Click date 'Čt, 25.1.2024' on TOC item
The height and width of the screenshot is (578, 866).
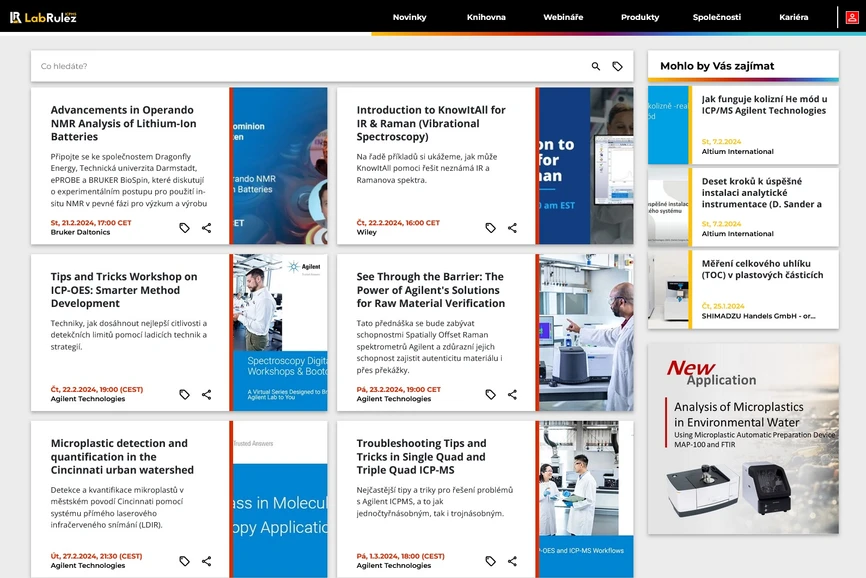(723, 306)
